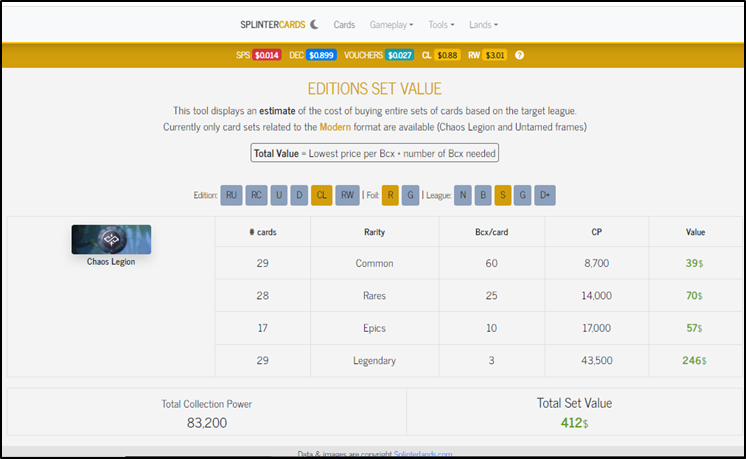
Task: Select the 'Epics' rarity cell
Action: (374, 328)
